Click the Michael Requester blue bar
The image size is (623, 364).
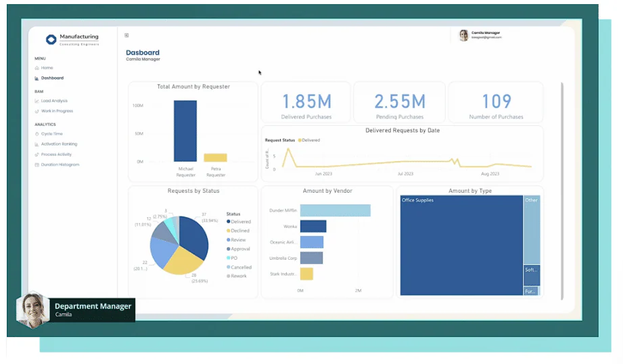click(185, 131)
